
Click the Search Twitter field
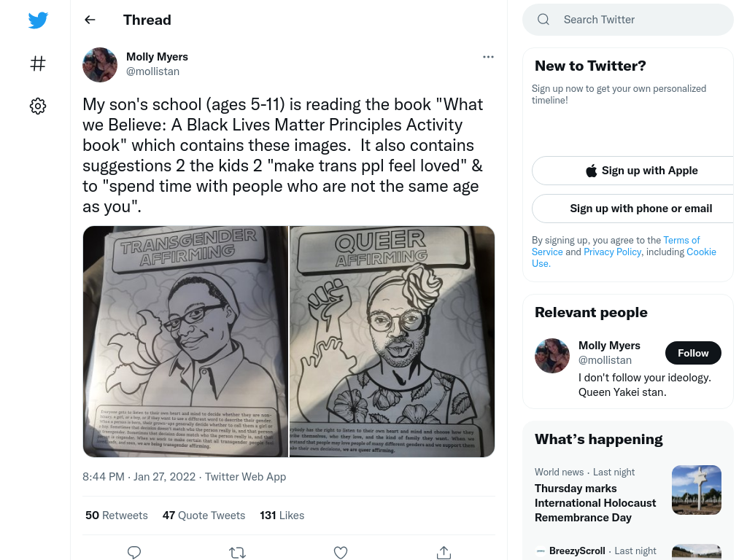pos(628,20)
